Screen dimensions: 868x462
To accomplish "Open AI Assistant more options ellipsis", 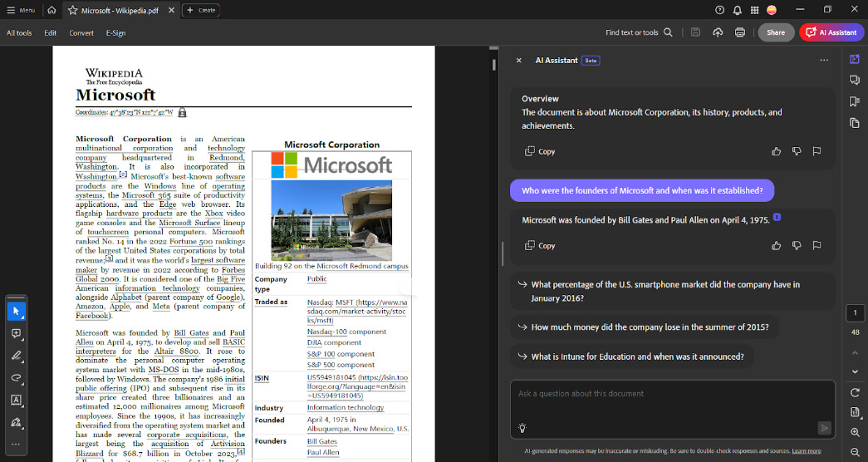I will (824, 61).
